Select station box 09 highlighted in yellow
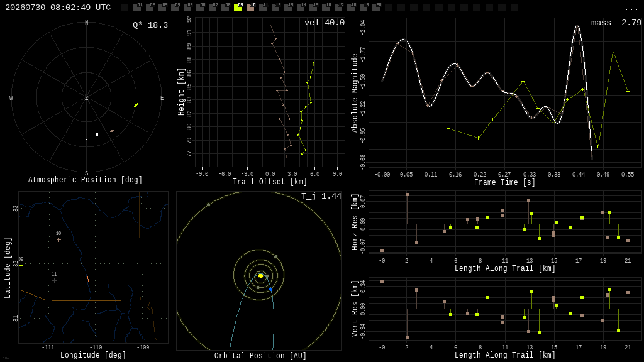This screenshot has height=362, width=644. point(238,8)
